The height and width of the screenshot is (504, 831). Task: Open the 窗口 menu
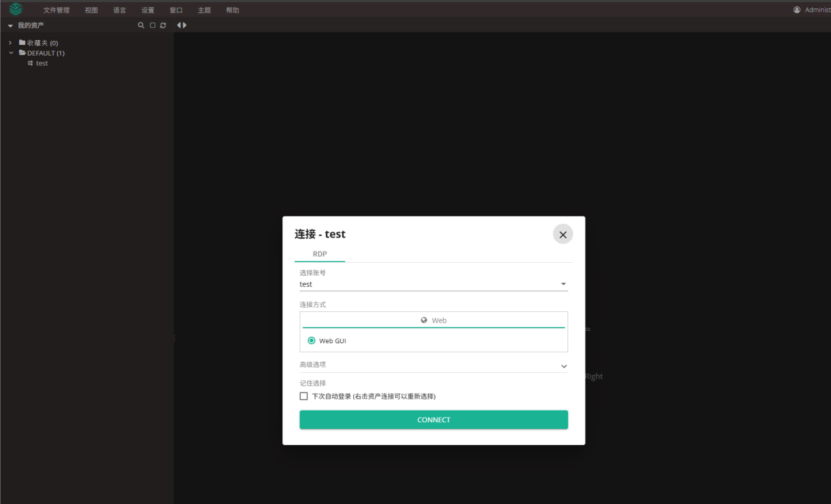coord(176,10)
